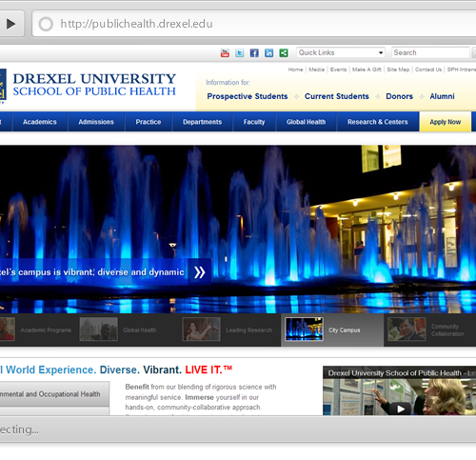Open the Global Health menu
476x460 pixels.
[x=306, y=122]
